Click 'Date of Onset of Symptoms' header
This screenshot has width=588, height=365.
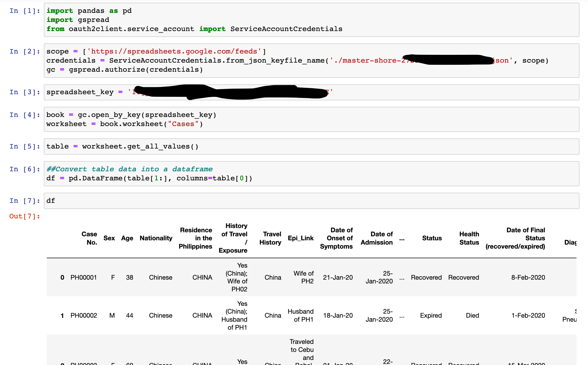pos(336,238)
